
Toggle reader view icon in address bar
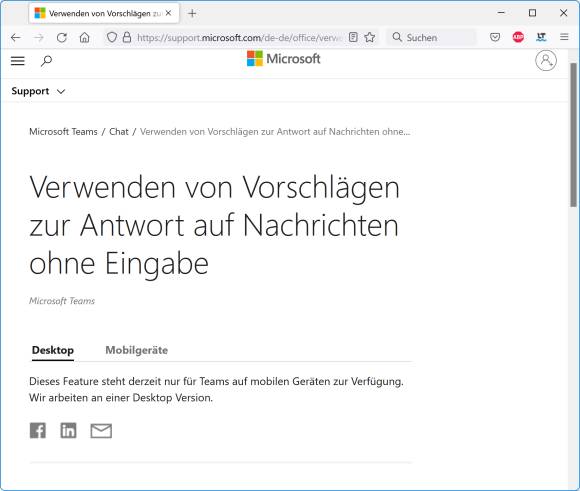click(353, 37)
